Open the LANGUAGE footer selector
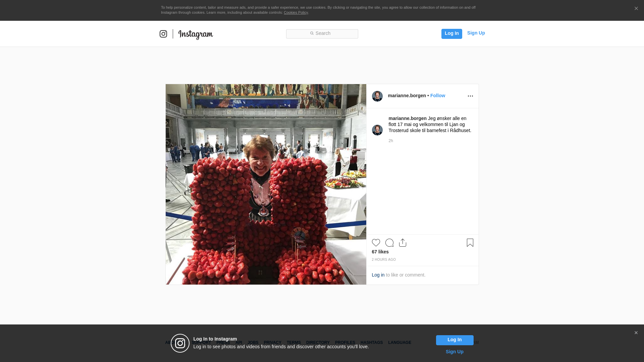This screenshot has width=644, height=362. pos(400,343)
